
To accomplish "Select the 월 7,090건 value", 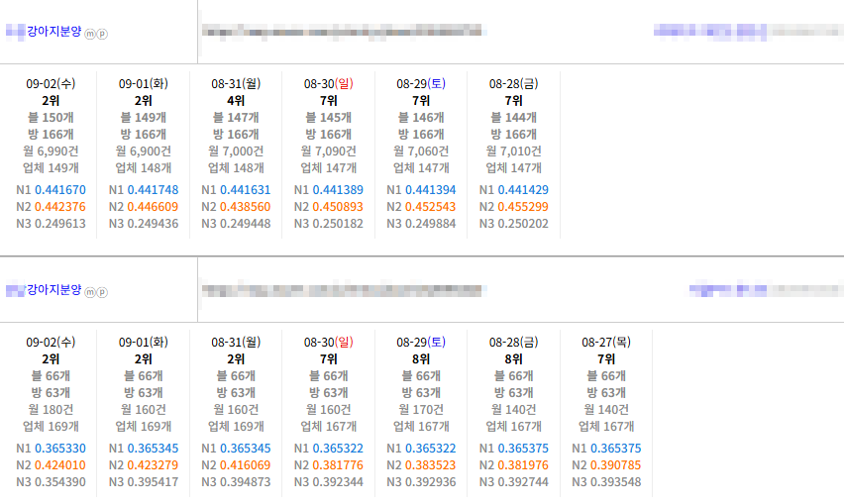I will coord(328,151).
